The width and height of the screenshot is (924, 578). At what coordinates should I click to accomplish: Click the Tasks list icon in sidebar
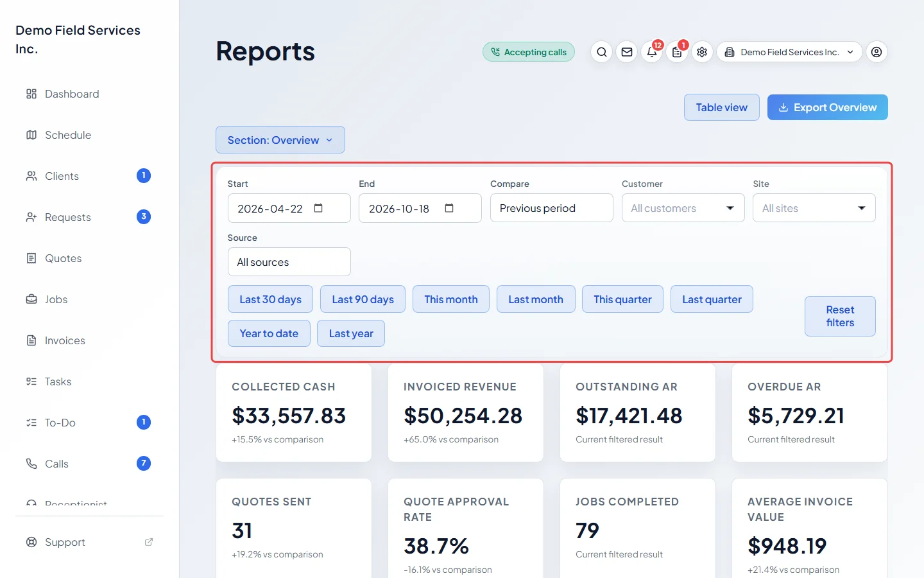31,381
